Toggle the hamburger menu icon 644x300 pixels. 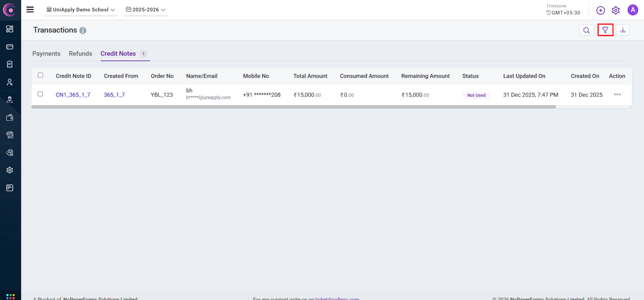[30, 10]
